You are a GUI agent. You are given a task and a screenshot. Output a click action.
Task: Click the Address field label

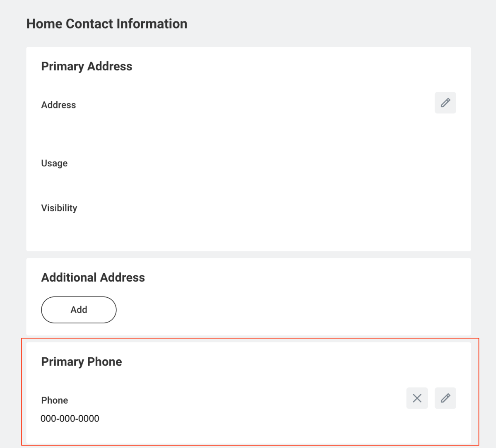point(58,105)
